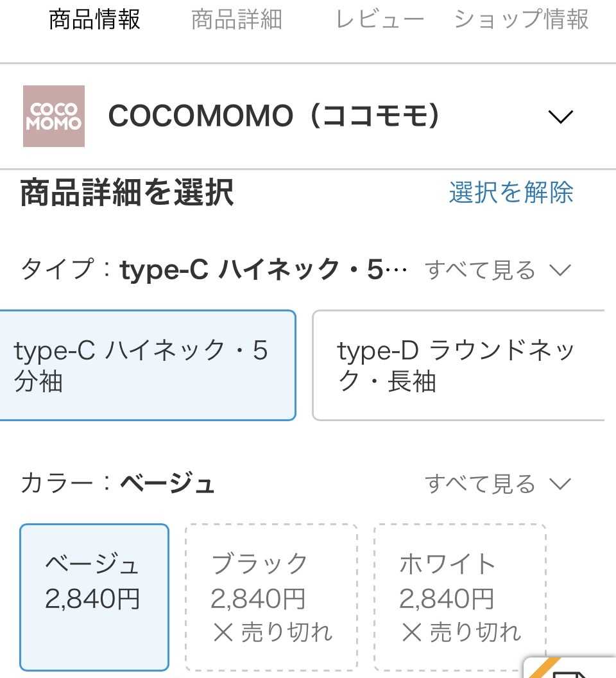Choose the sold-out ホワイト color option
The height and width of the screenshot is (678, 616).
click(459, 597)
